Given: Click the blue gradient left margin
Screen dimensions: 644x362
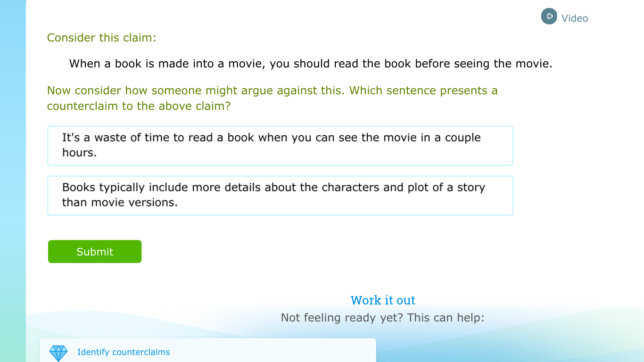Looking at the screenshot, I should pyautogui.click(x=13, y=189).
